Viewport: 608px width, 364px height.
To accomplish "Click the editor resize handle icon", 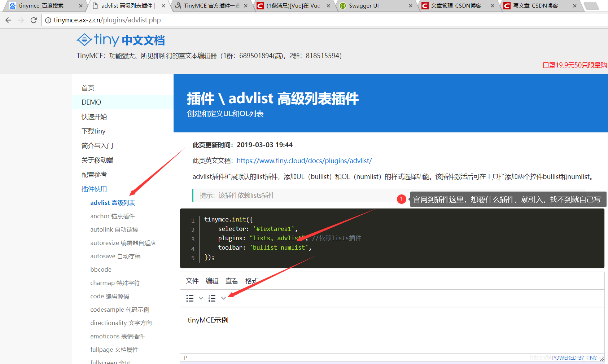I will tap(602, 359).
